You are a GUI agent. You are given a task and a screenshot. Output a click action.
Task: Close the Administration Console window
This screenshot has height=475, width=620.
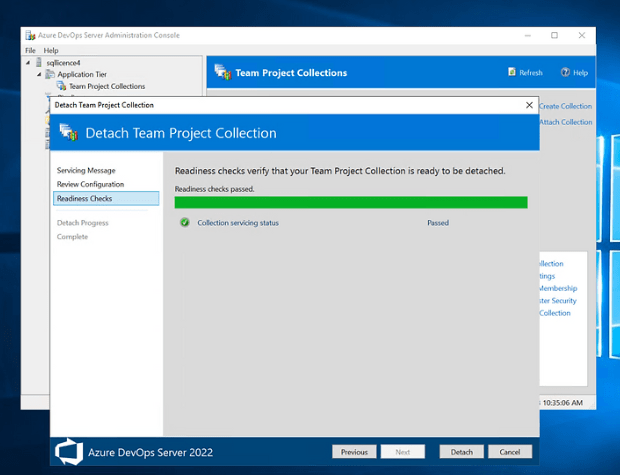pos(582,35)
